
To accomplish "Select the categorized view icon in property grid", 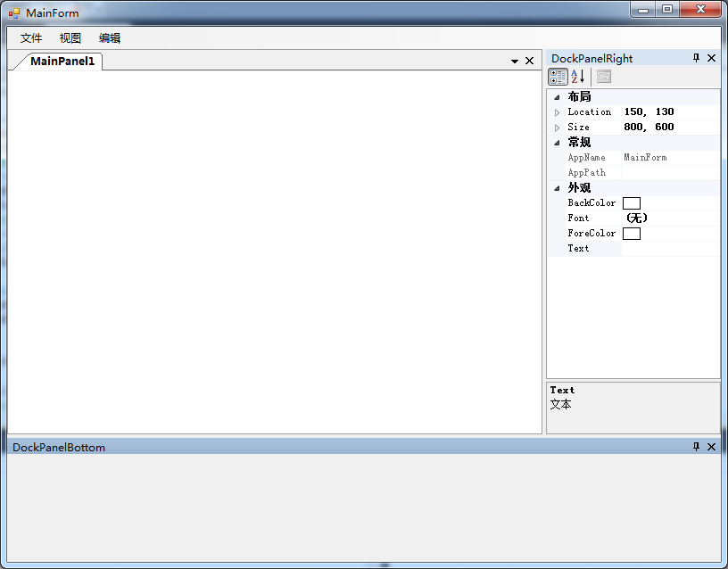I will tap(557, 76).
